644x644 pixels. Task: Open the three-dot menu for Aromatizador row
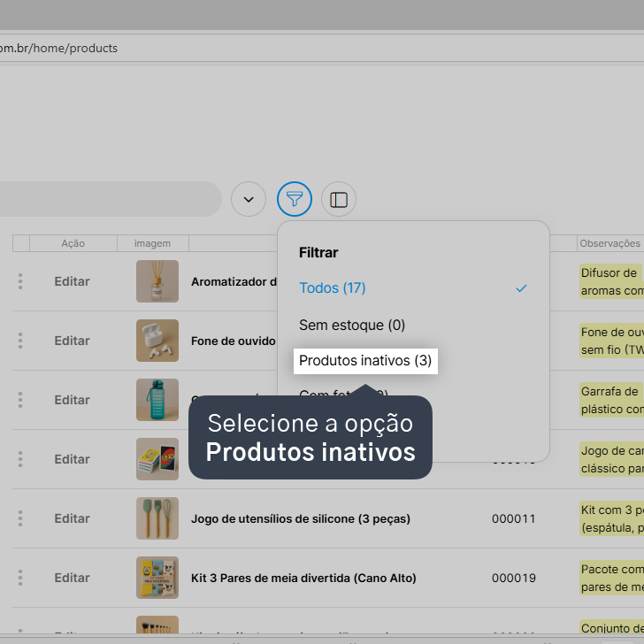pyautogui.click(x=20, y=281)
